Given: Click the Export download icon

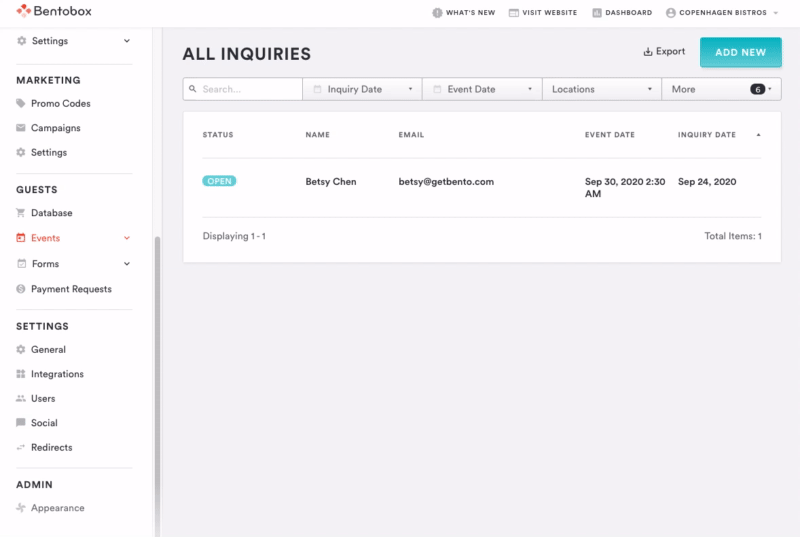Looking at the screenshot, I should click(x=648, y=52).
